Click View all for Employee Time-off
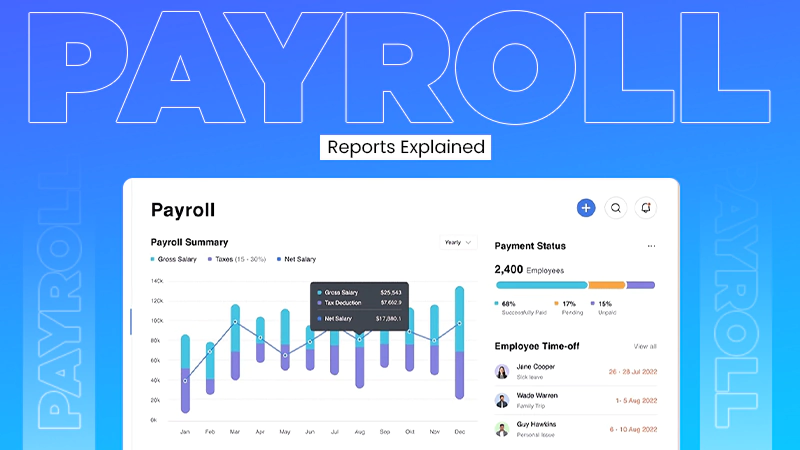Screen dimensions: 800x450 click(645, 346)
